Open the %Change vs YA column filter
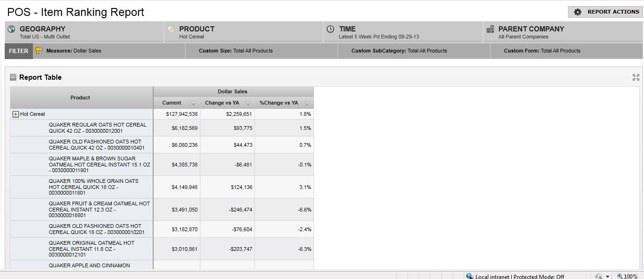The image size is (644, 279). pos(307,103)
